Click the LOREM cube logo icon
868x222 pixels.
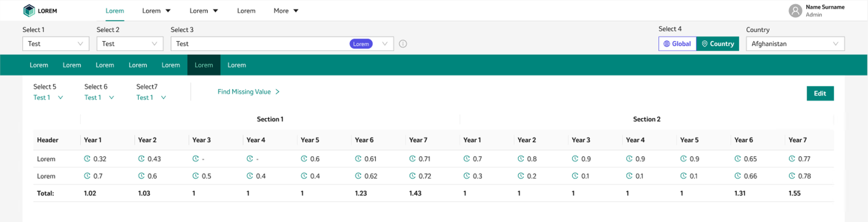coord(29,10)
